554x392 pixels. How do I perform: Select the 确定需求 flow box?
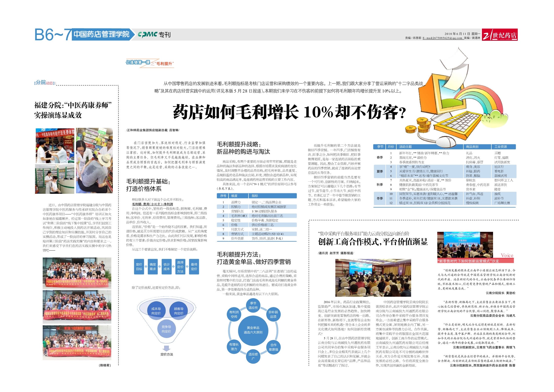click(153, 266)
